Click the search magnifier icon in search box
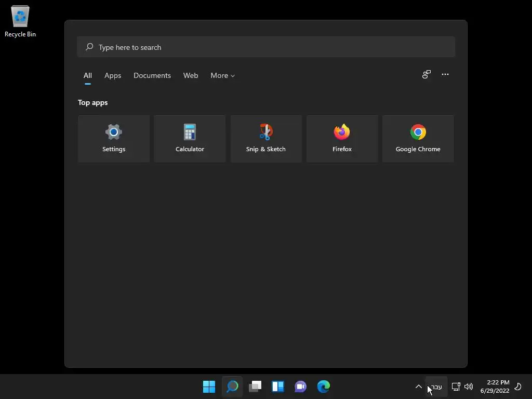The image size is (532, 399). (x=89, y=47)
